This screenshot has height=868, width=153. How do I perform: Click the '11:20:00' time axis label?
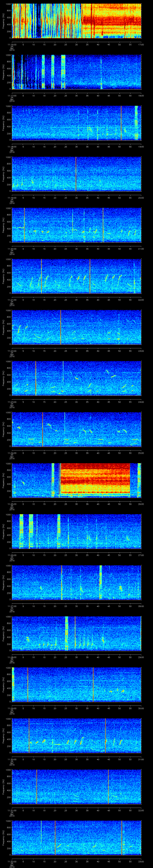12,249
